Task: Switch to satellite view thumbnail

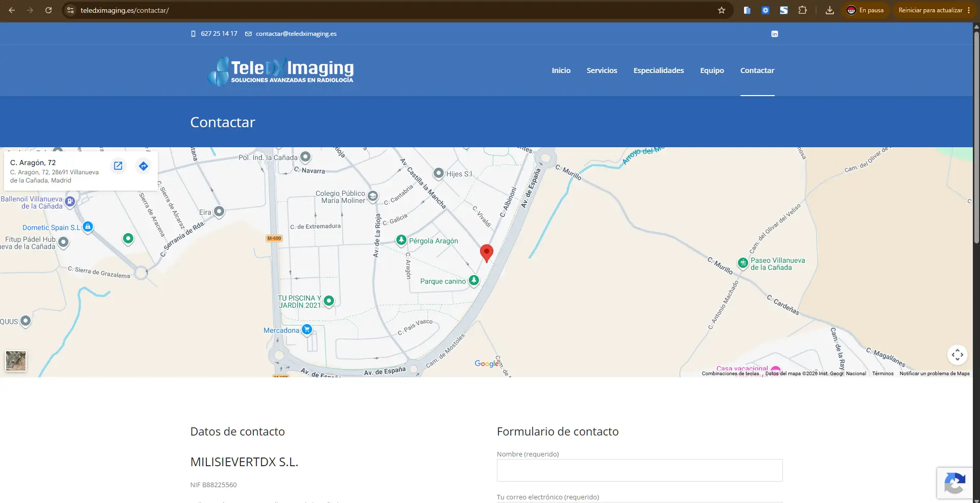Action: point(16,361)
